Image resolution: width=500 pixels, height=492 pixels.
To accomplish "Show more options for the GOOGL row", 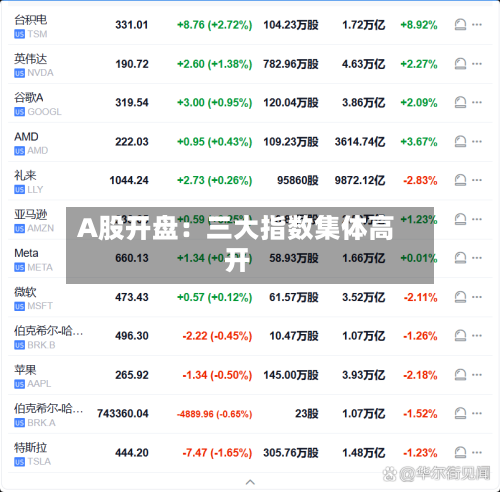I will click(477, 102).
